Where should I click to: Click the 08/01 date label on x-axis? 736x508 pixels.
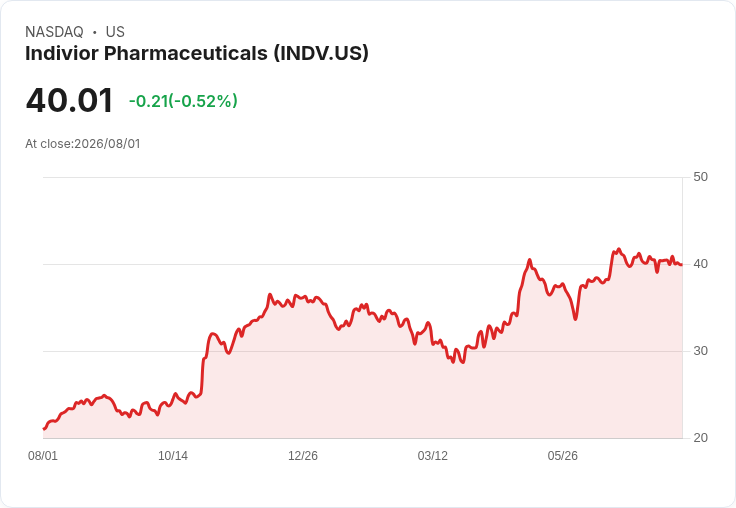click(43, 456)
